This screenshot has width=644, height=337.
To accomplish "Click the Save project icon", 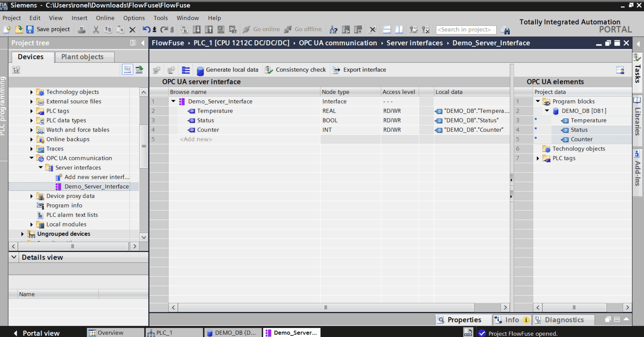I will tap(30, 29).
